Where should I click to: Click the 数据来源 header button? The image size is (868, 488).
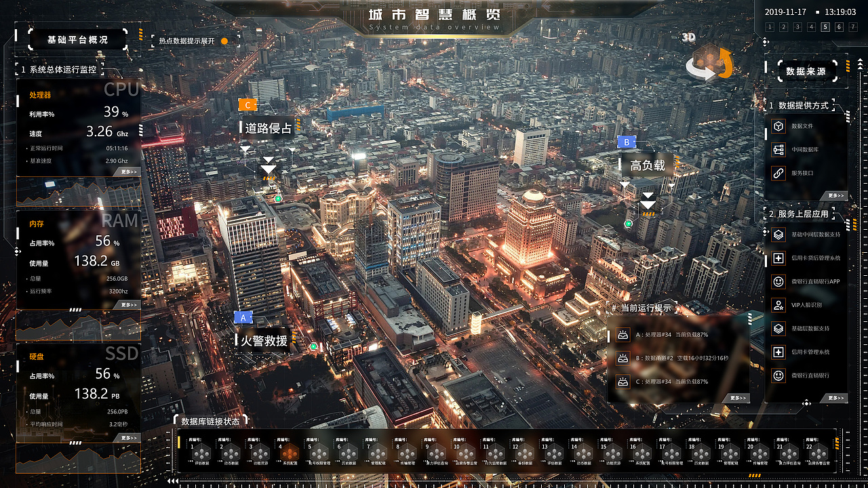(x=806, y=71)
